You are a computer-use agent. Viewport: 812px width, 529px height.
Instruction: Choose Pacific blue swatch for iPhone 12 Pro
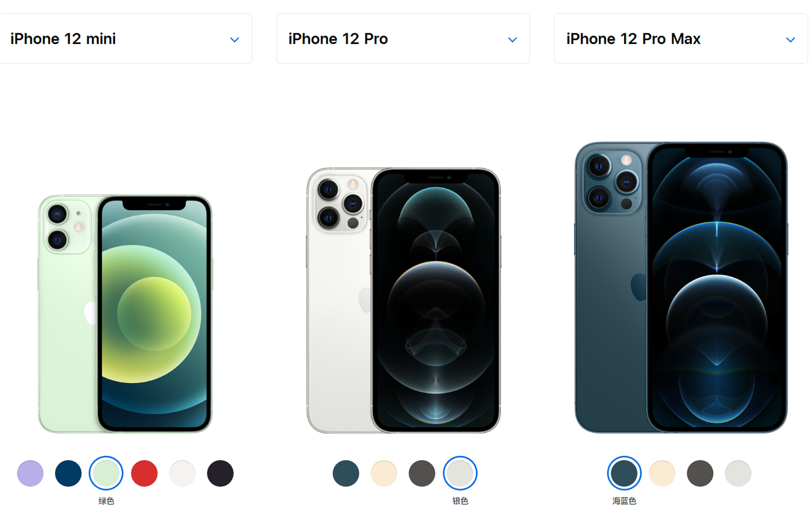tap(346, 473)
